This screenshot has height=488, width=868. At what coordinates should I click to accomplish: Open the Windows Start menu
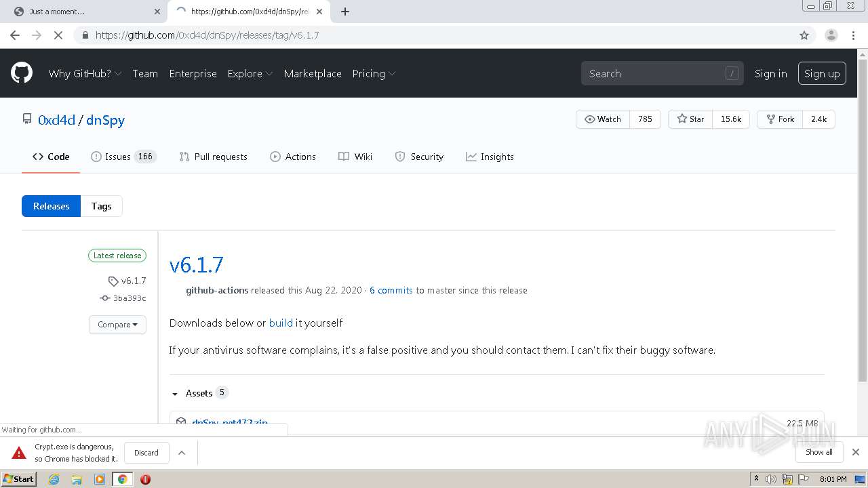[19, 479]
